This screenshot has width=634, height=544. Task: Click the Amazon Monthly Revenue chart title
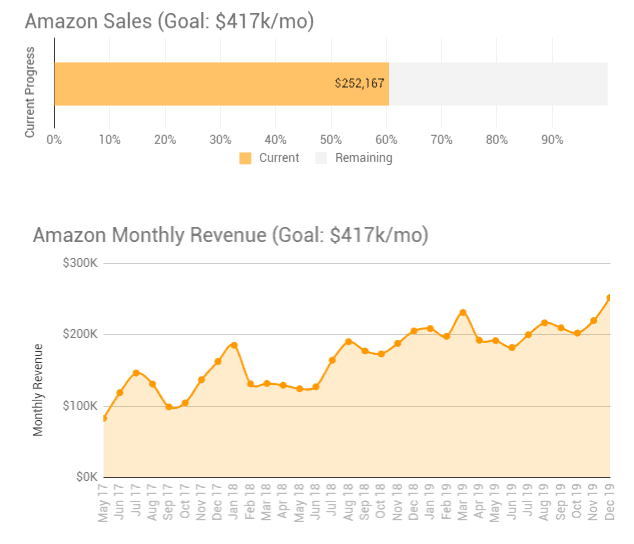(x=230, y=236)
